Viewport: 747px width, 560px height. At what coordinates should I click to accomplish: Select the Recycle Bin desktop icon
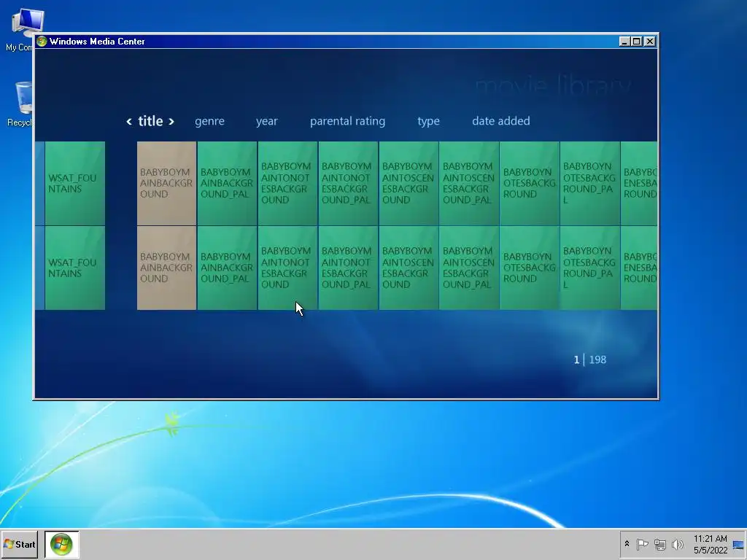(x=21, y=104)
